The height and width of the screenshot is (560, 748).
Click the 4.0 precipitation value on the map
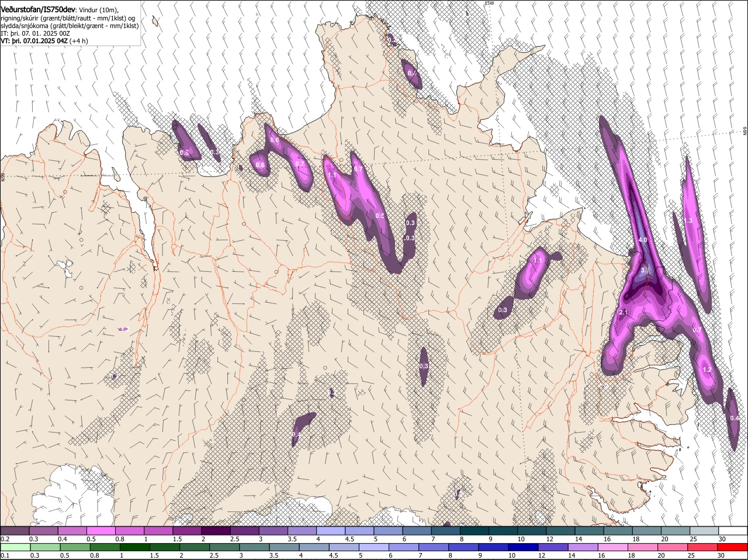(643, 240)
